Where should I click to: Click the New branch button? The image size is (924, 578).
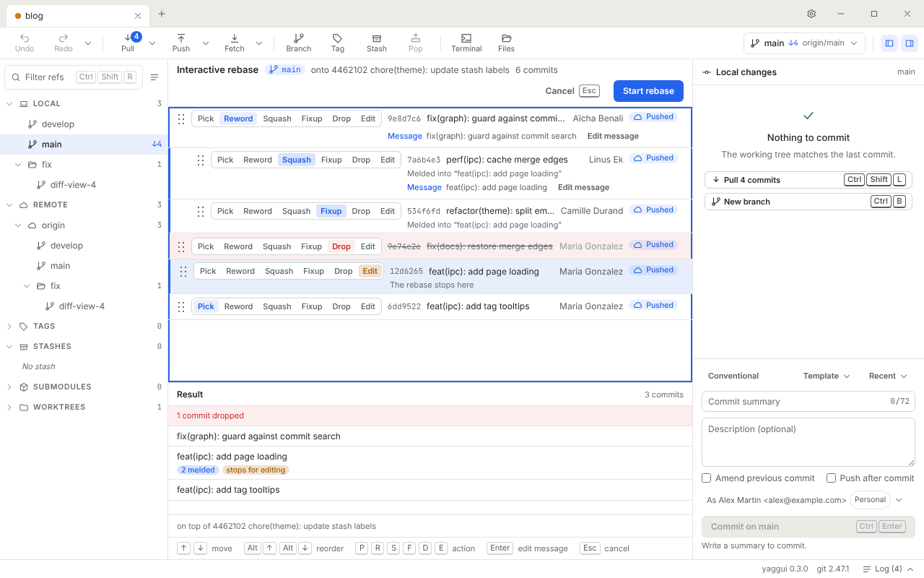coord(808,202)
